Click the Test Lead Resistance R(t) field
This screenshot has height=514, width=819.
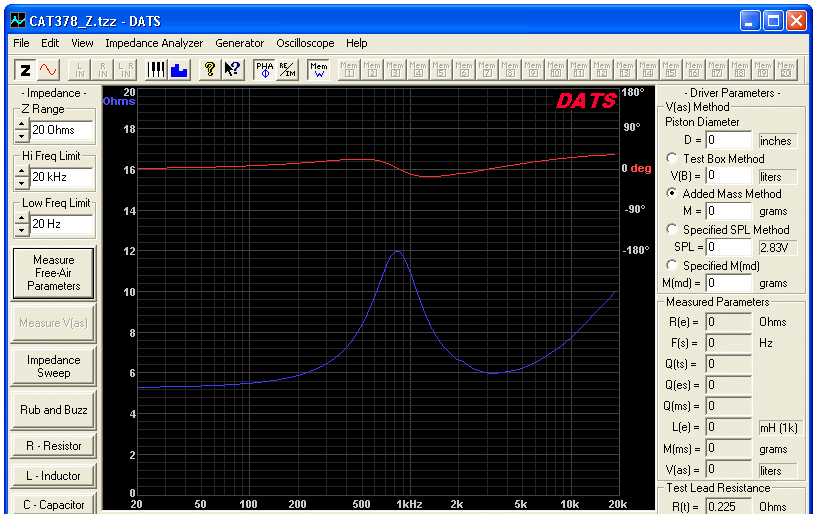click(729, 506)
